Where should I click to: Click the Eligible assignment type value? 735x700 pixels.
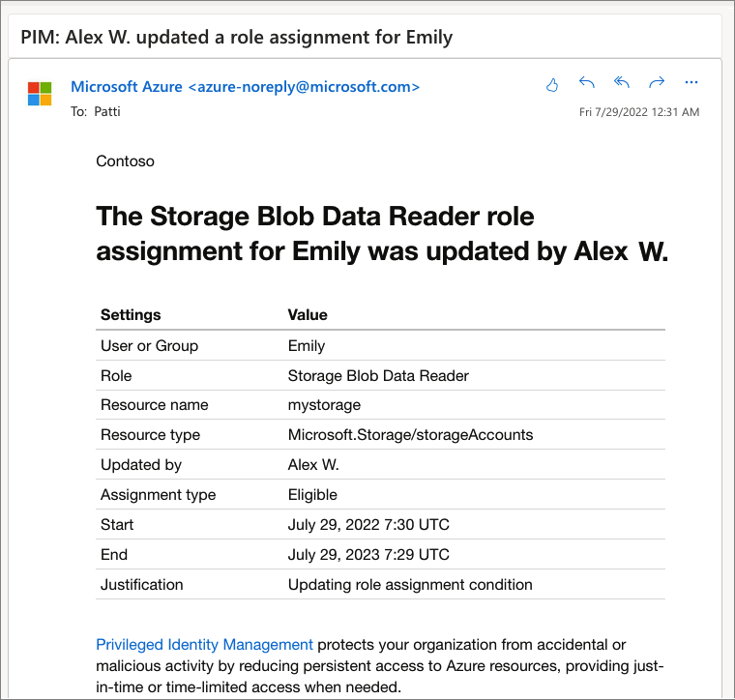pyautogui.click(x=312, y=495)
